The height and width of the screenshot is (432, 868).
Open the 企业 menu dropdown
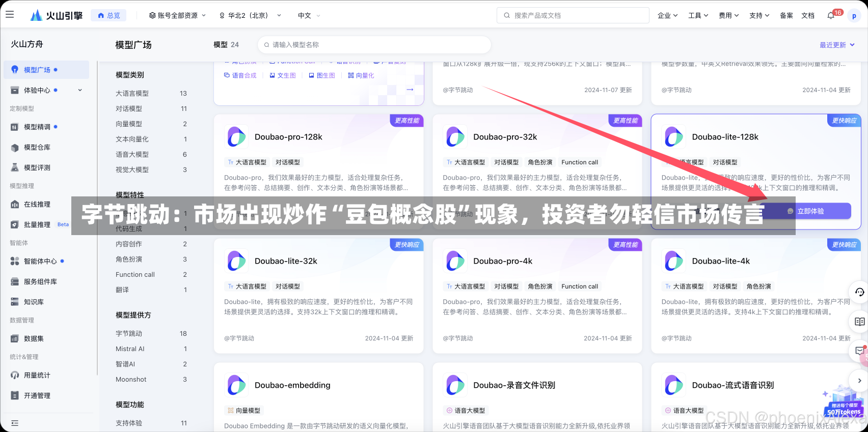click(667, 15)
